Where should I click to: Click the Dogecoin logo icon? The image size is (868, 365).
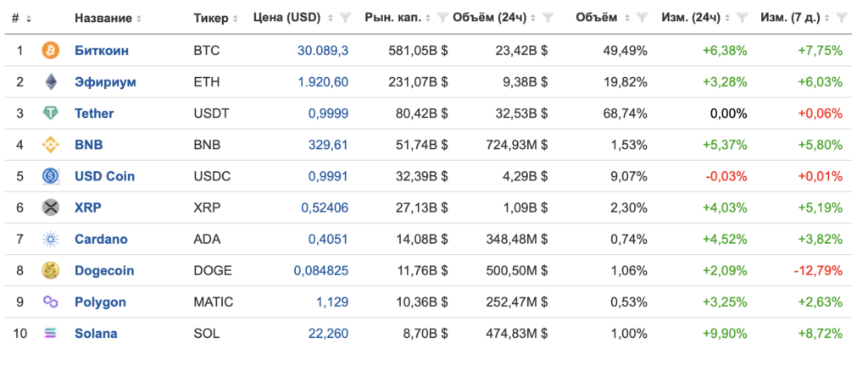tap(50, 270)
